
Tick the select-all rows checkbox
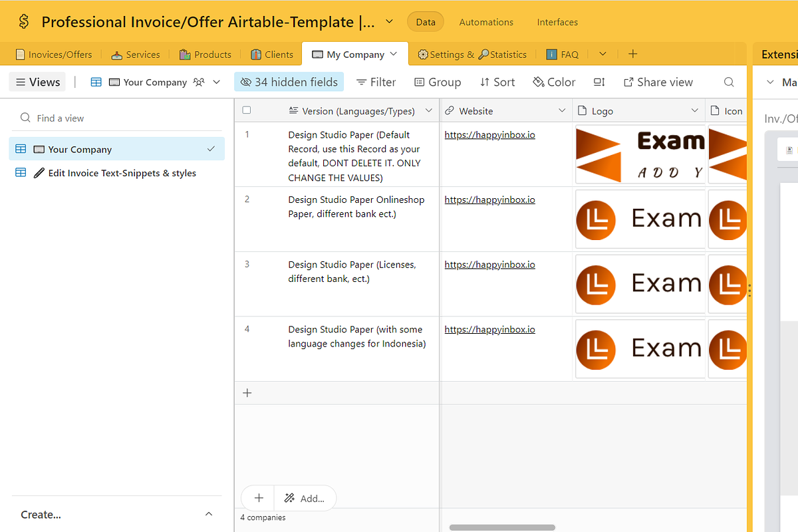(247, 110)
